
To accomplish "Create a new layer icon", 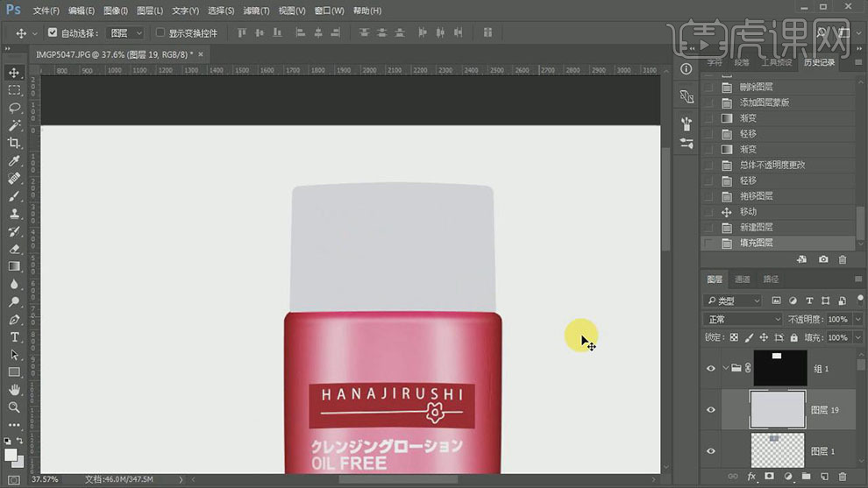I will (x=824, y=476).
